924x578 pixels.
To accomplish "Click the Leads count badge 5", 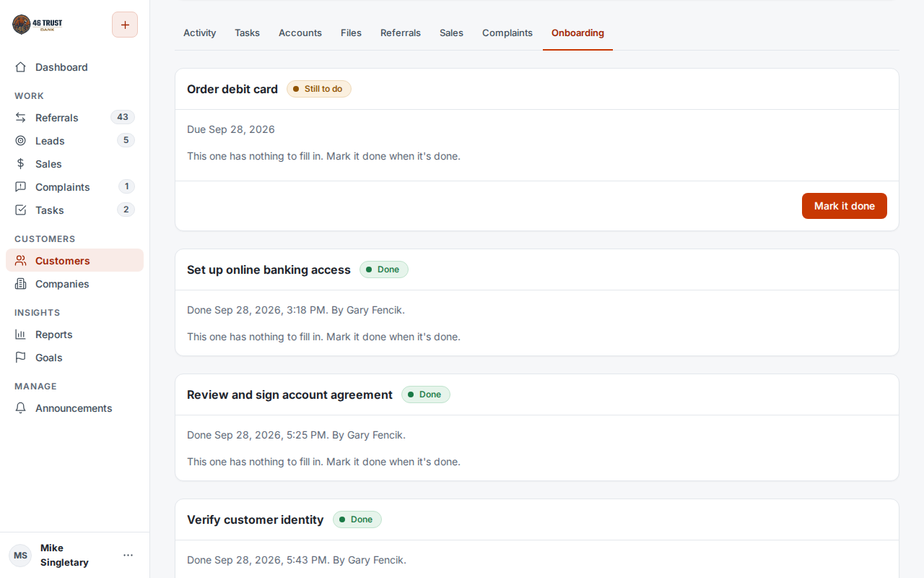I will pos(126,140).
